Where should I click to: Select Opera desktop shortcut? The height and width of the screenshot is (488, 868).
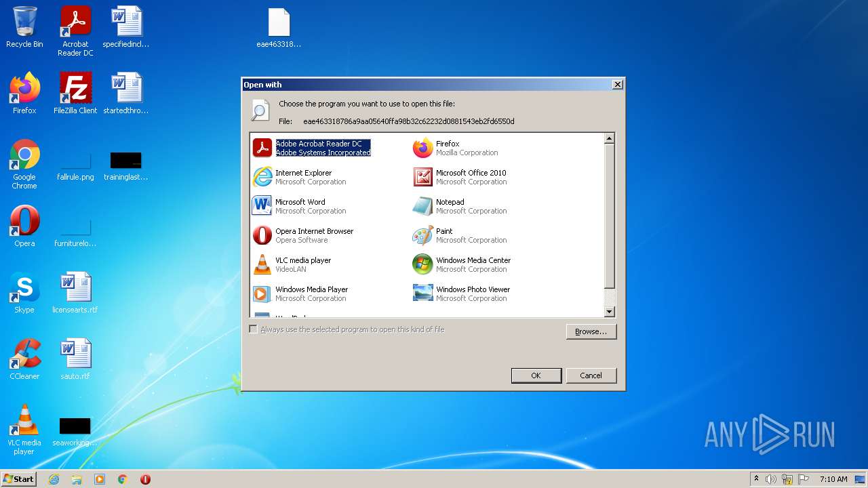[x=24, y=226]
